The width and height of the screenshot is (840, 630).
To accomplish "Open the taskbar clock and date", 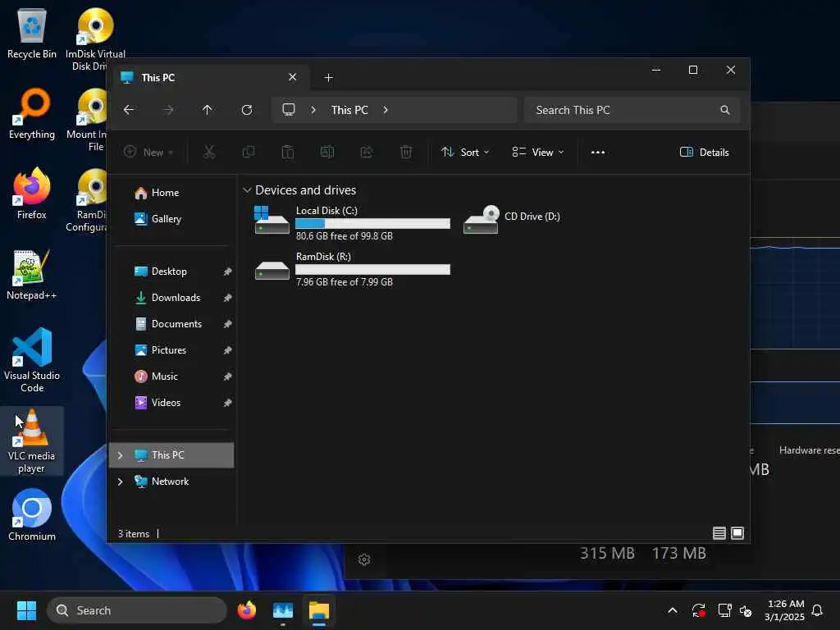I will click(784, 610).
